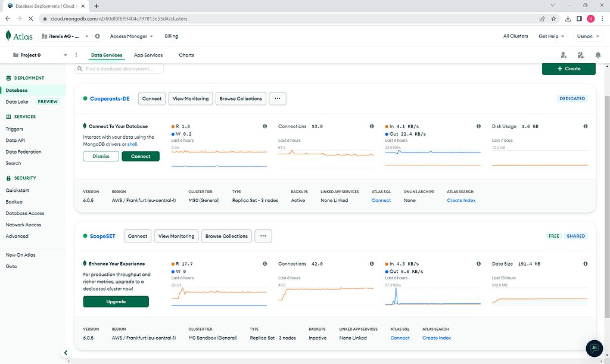
Task: Click Browse Collections for ScopeSET
Action: point(226,236)
